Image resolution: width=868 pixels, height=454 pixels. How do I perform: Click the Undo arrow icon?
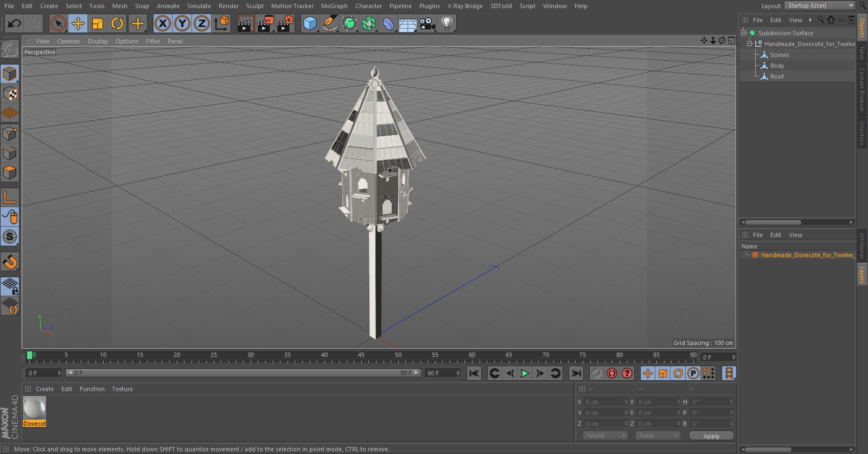tap(14, 23)
